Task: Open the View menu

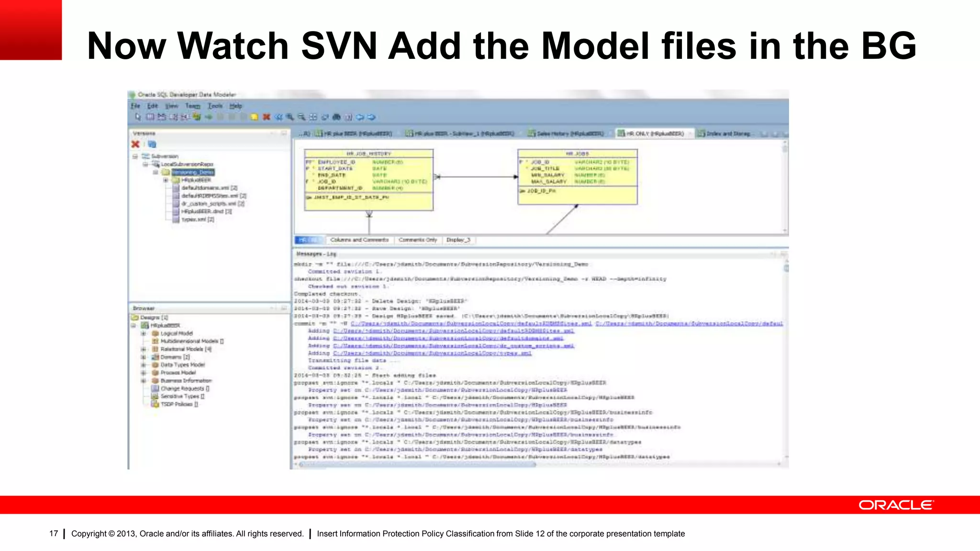Action: [x=171, y=106]
